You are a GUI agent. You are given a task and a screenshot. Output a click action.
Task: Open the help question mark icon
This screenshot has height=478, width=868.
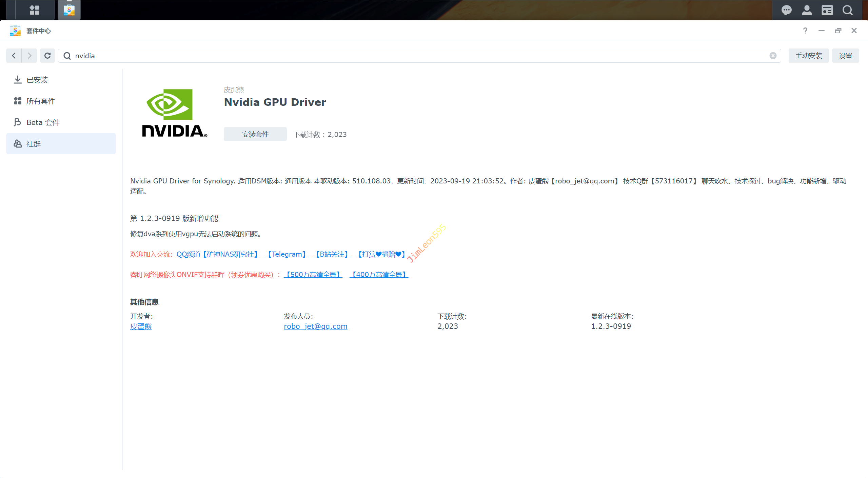click(805, 31)
